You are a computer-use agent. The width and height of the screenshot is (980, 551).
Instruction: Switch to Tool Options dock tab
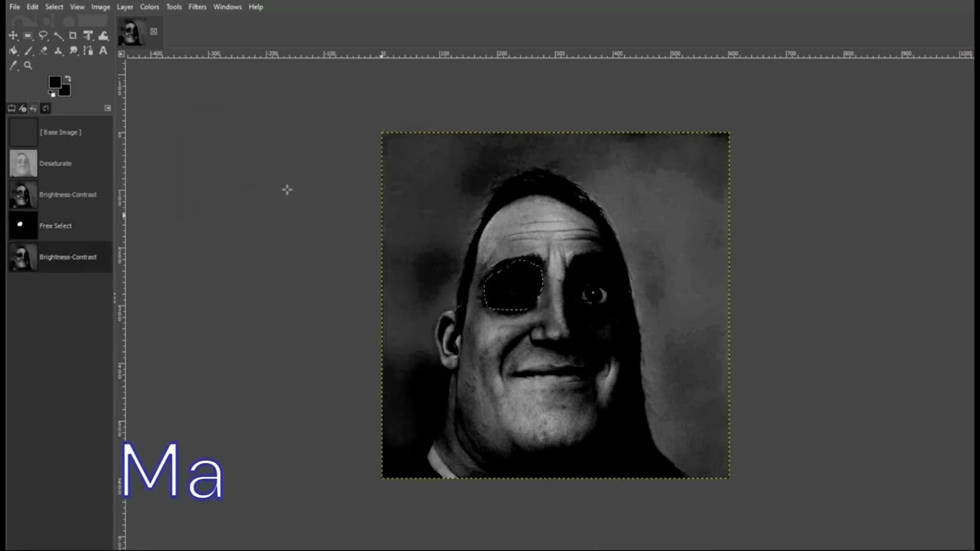click(11, 108)
